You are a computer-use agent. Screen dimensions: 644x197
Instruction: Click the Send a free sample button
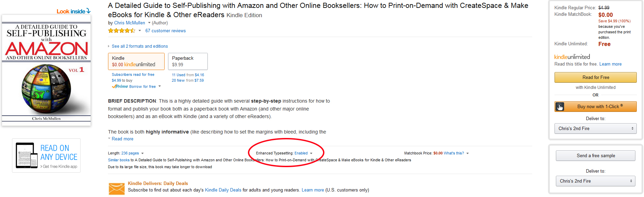(x=595, y=155)
